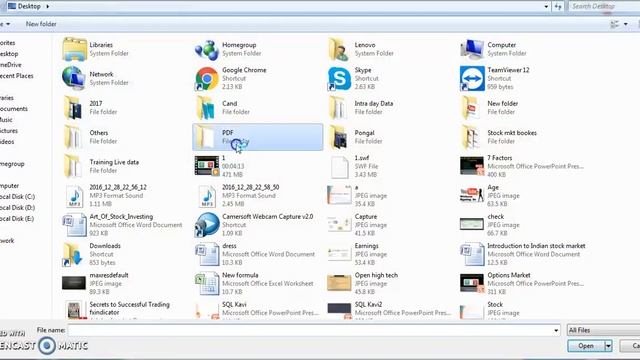Select the JPEG image named a
Viewport: 640px width, 360px height.
tap(339, 195)
